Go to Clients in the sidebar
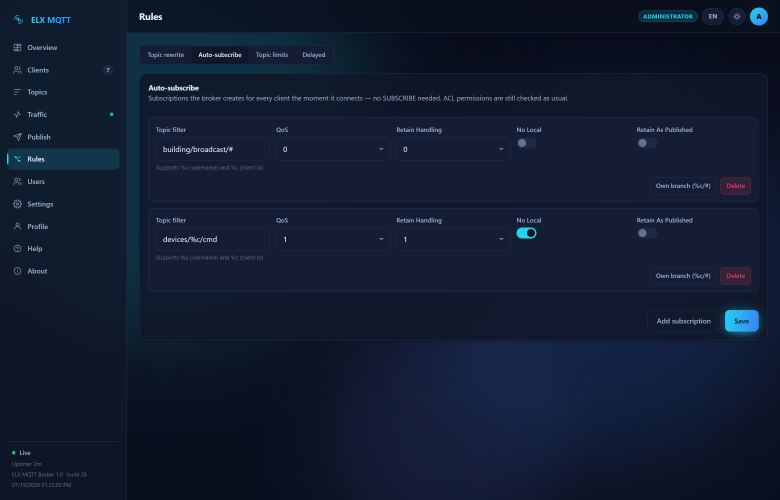 63,70
